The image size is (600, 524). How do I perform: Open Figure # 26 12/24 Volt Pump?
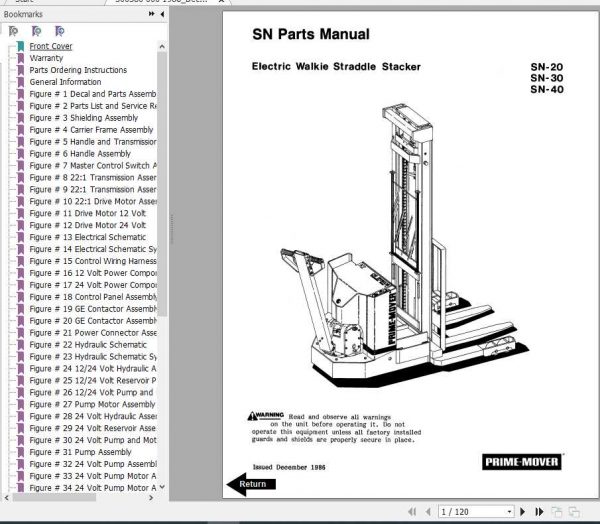click(91, 392)
